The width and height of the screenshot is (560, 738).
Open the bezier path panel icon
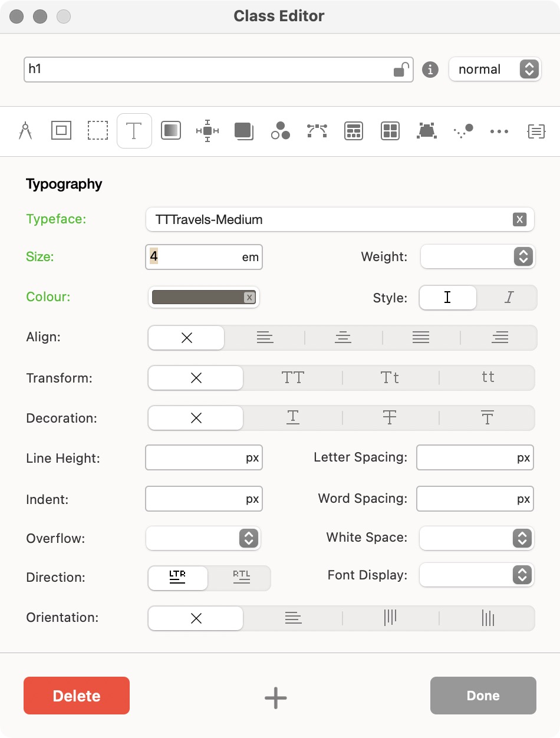pyautogui.click(x=317, y=130)
